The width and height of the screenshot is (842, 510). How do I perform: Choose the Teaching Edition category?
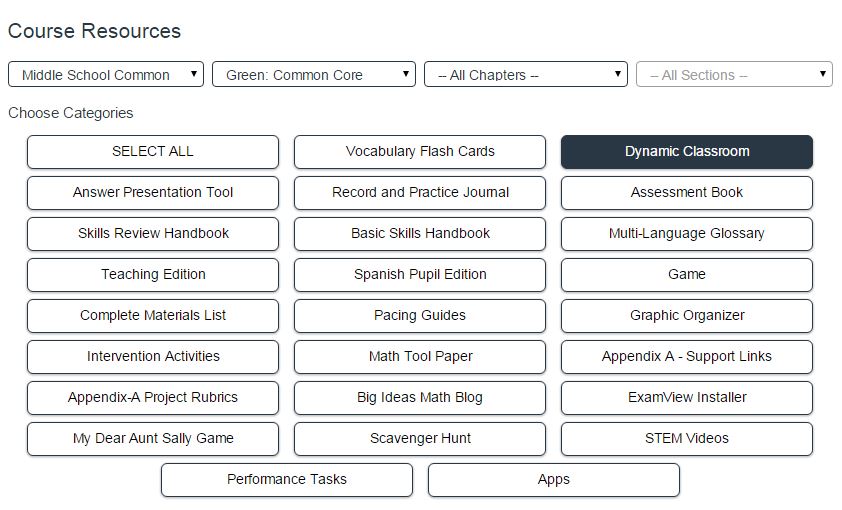153,275
